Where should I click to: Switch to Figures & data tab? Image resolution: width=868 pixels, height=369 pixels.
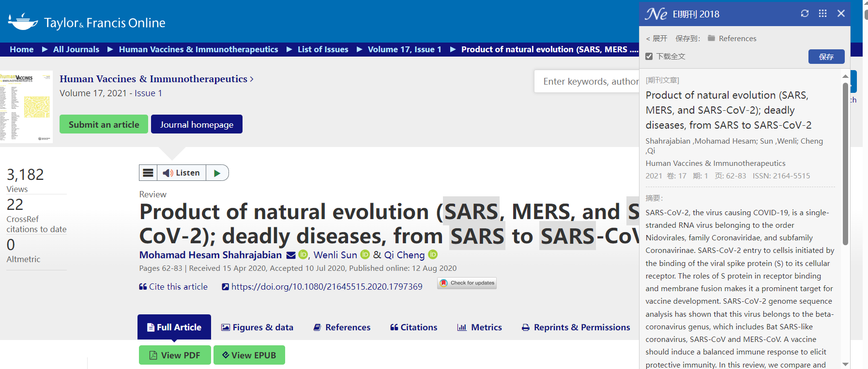pos(258,327)
